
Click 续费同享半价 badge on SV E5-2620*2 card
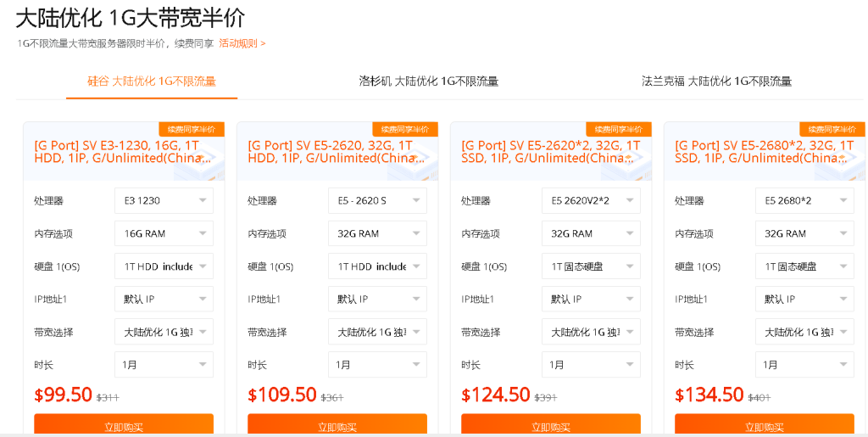coord(619,129)
